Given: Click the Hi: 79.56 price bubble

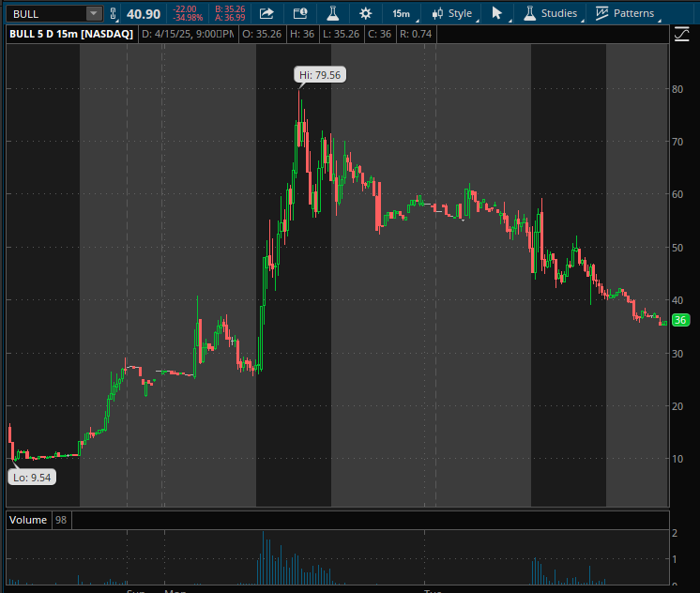Looking at the screenshot, I should [x=320, y=75].
